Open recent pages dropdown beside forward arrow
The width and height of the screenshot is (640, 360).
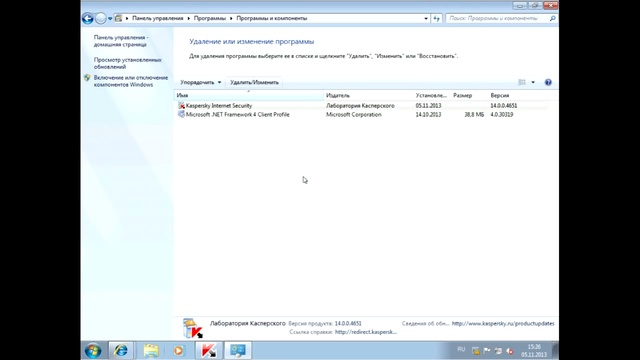pyautogui.click(x=110, y=19)
